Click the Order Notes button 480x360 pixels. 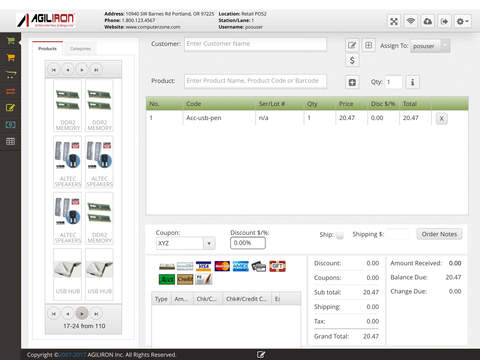tap(439, 234)
